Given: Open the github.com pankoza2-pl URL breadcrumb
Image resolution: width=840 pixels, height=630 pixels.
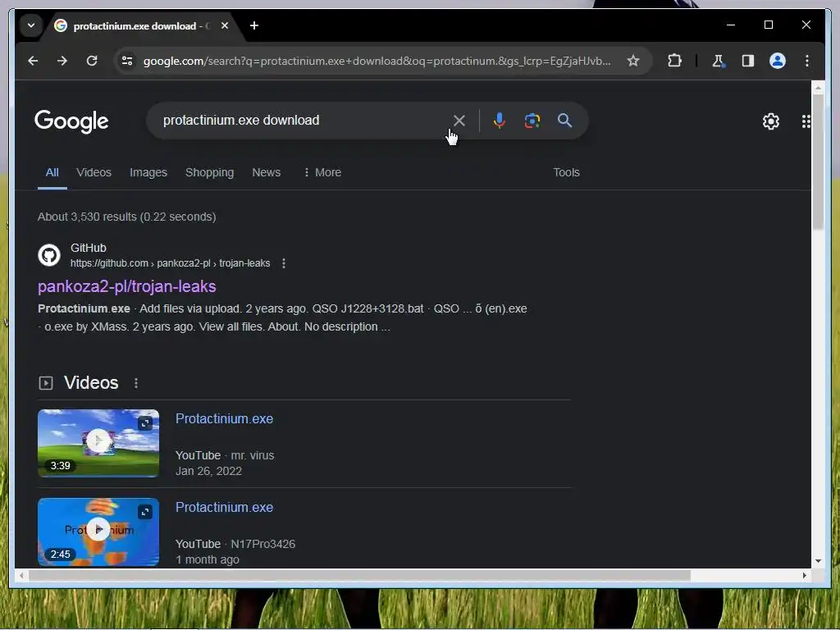Looking at the screenshot, I should pyautogui.click(x=171, y=263).
